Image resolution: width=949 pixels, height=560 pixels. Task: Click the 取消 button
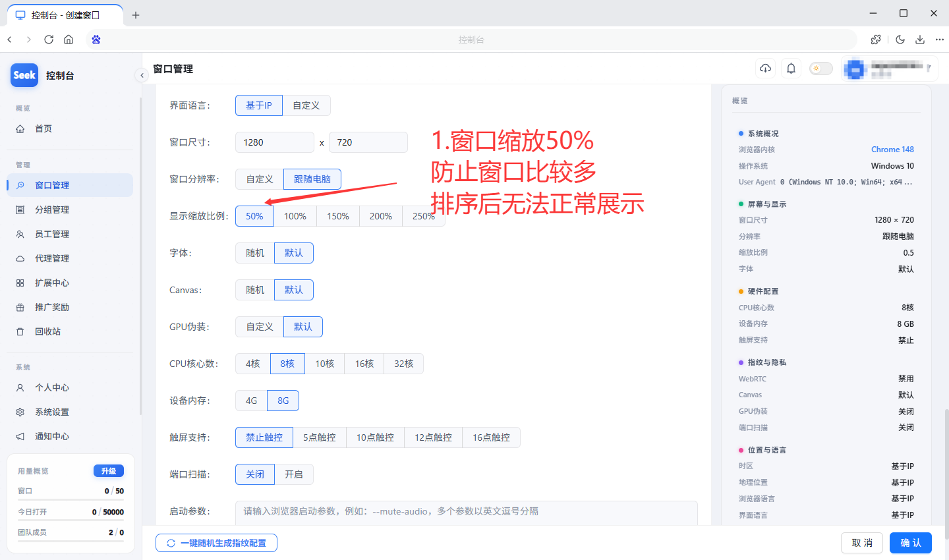862,543
